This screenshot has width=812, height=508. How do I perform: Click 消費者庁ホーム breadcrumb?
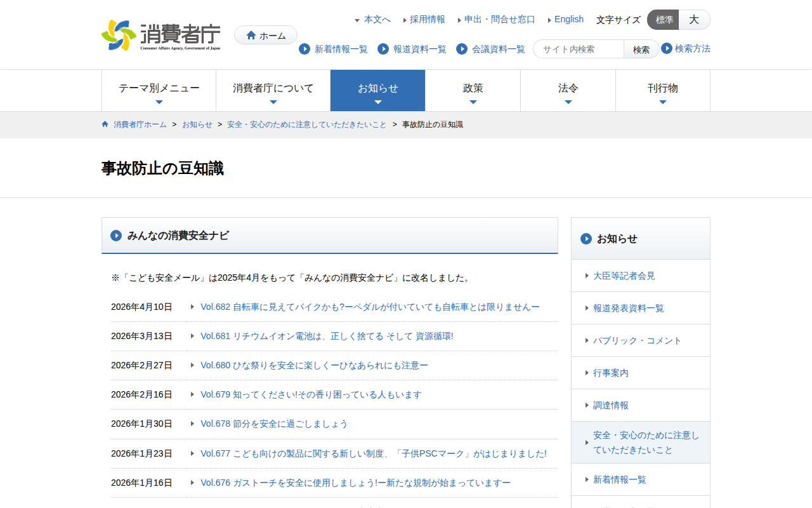point(140,124)
